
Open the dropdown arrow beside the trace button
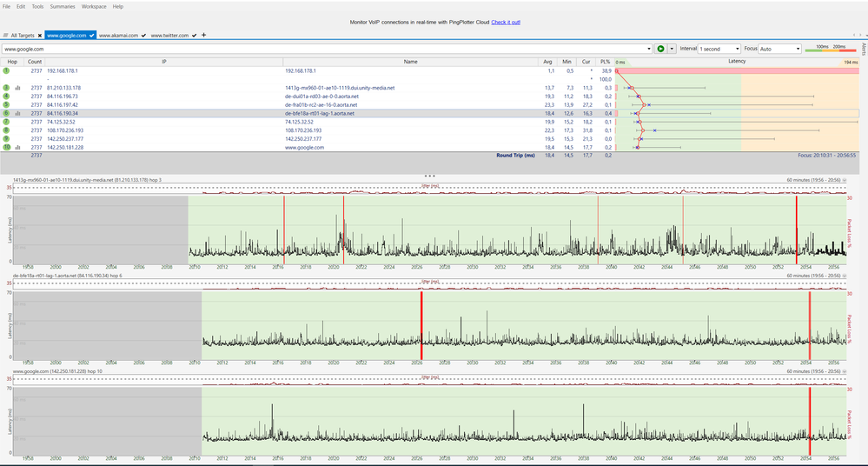672,49
